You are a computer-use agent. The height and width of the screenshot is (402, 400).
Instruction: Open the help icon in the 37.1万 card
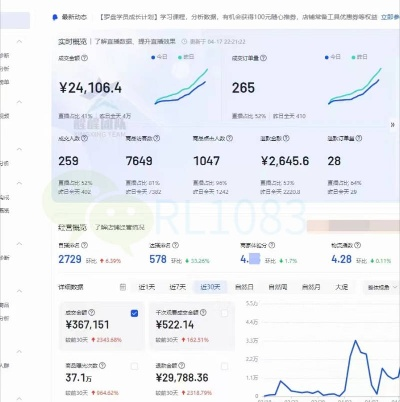tap(102, 366)
